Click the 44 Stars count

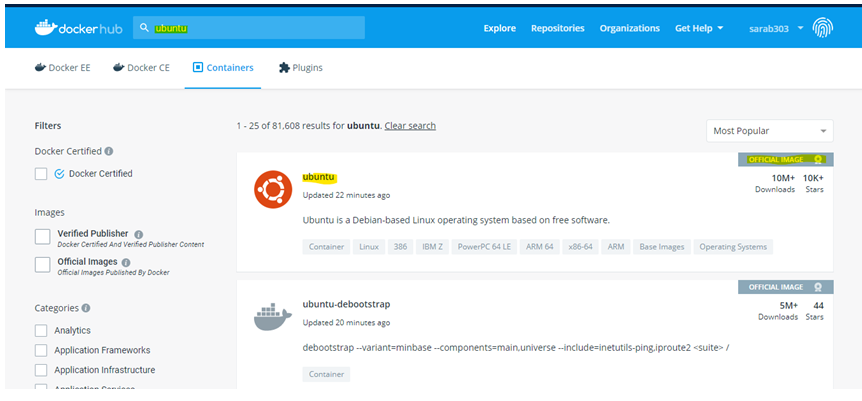click(x=815, y=311)
